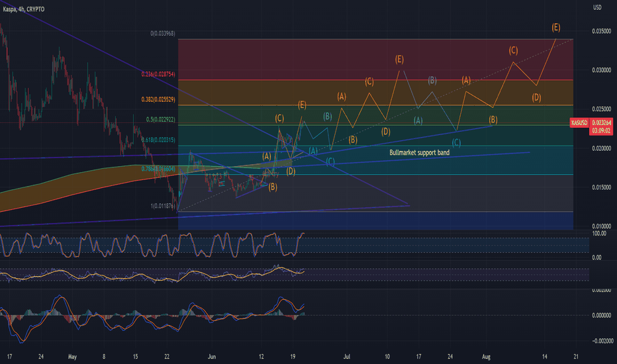Select the 0(0.033968) Fibonacci level label
Viewport: 617px width, 364px height.
[163, 34]
